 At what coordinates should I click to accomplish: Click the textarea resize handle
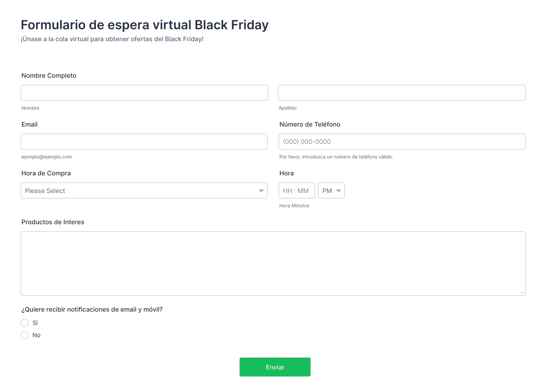pyautogui.click(x=522, y=292)
